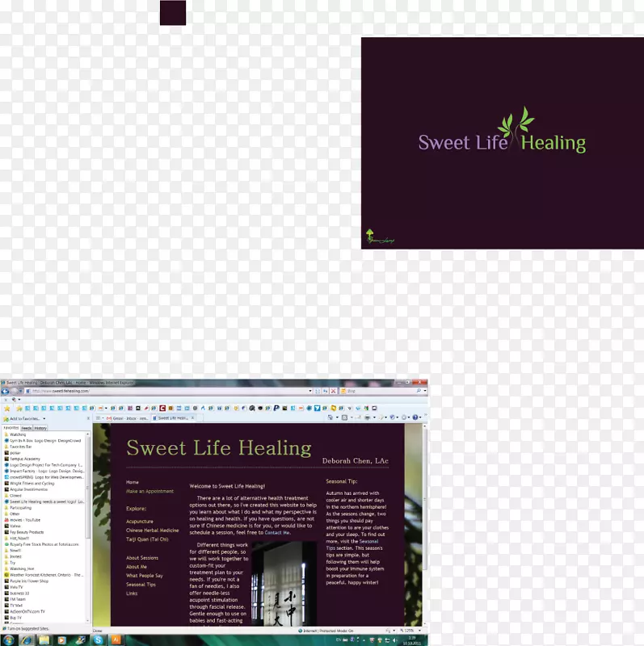Click the Favorites star icon in toolbar
644x646 pixels.
[7, 409]
